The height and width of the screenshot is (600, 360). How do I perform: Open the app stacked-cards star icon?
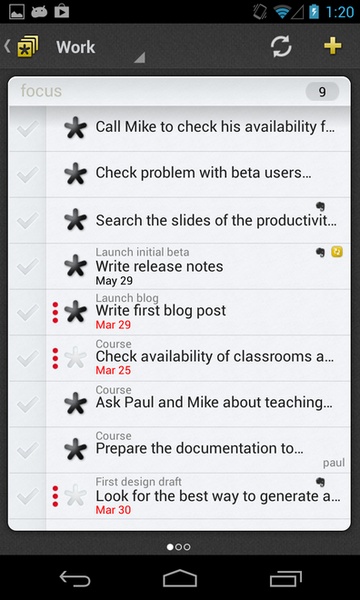28,47
